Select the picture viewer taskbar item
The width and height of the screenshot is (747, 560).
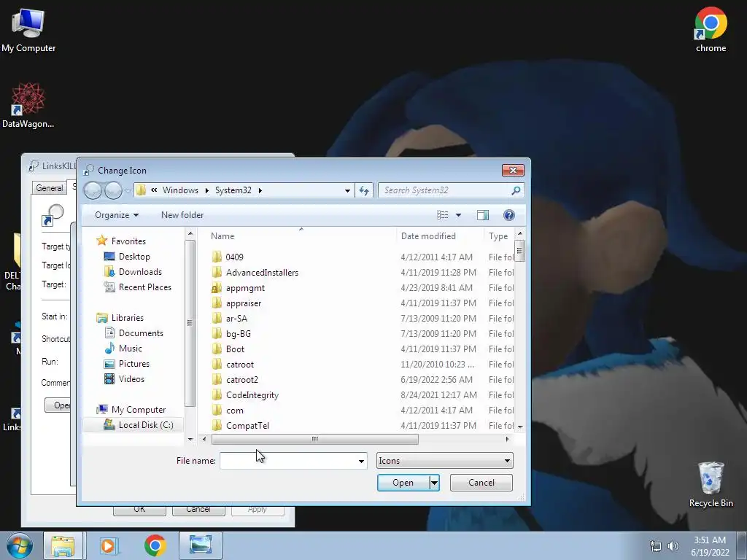(200, 545)
